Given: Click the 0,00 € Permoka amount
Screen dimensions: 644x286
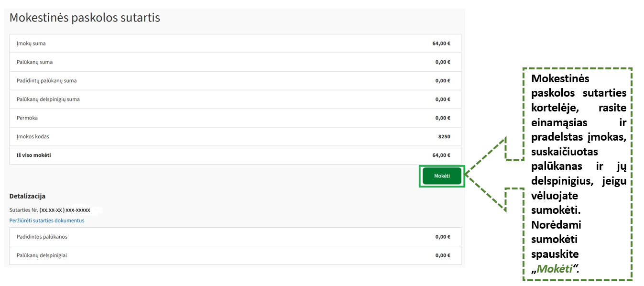Looking at the screenshot, I should pos(443,118).
